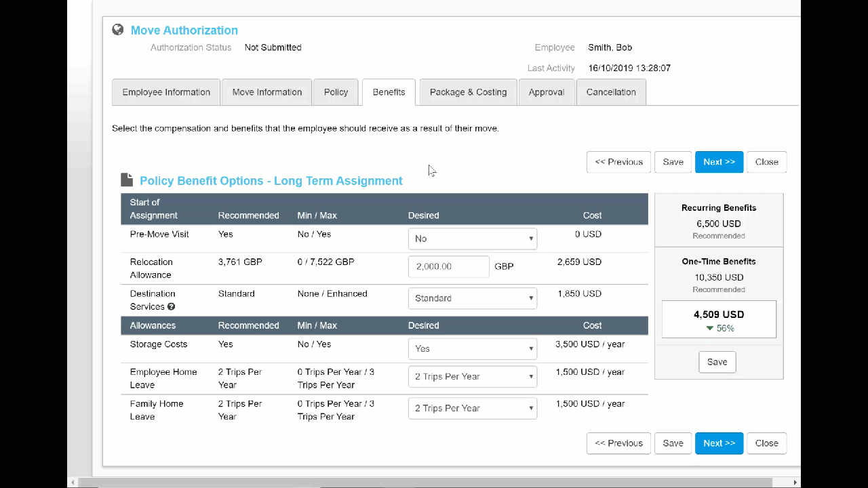Open the Family Home Leave trips dropdown
Viewport: 868px width, 488px height.
[473, 408]
